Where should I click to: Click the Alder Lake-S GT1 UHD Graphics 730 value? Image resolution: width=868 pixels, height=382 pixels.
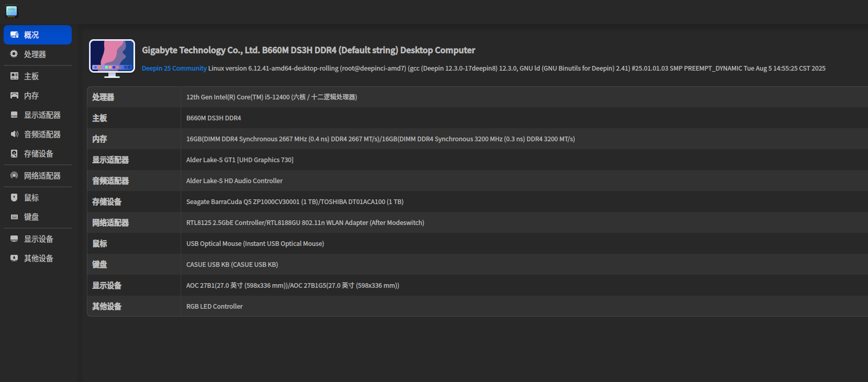pyautogui.click(x=240, y=160)
